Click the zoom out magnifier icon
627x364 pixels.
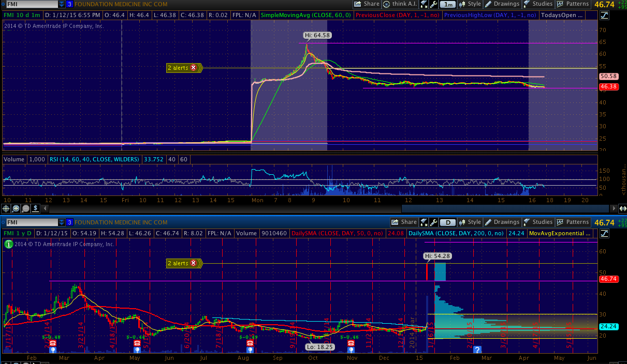pyautogui.click(x=25, y=208)
